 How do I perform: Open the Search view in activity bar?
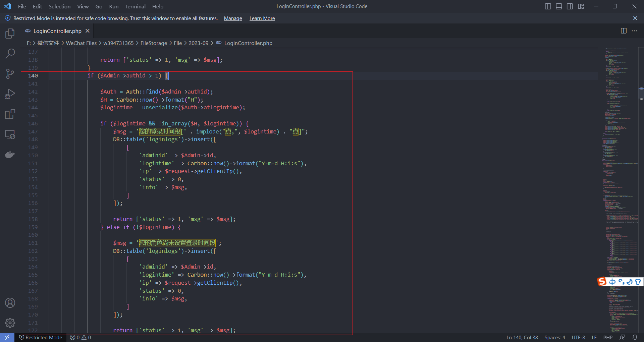click(10, 53)
